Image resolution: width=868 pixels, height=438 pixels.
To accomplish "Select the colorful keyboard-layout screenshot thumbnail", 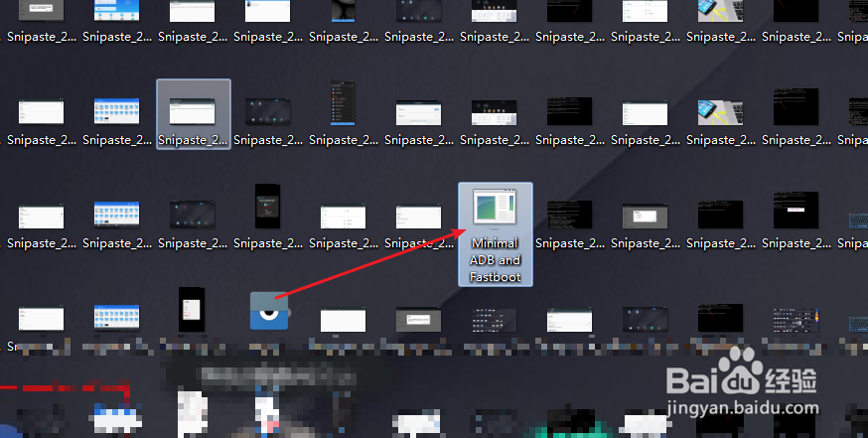I will (x=796, y=321).
